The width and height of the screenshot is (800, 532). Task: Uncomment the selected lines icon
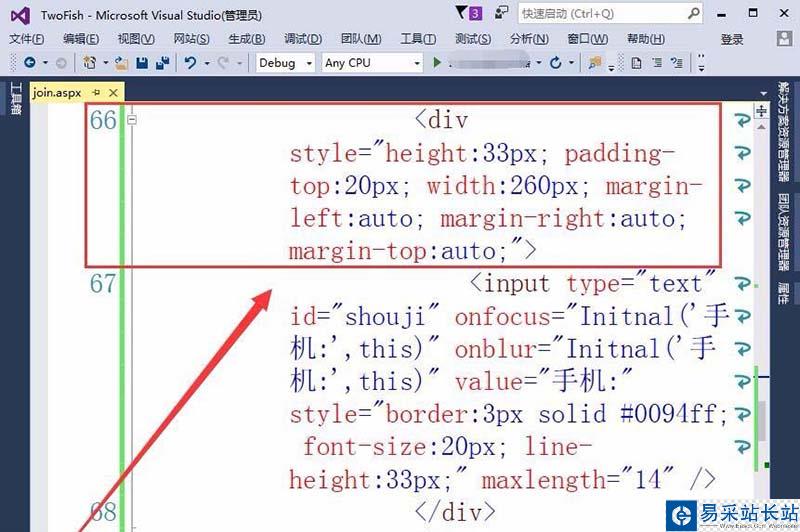677,63
